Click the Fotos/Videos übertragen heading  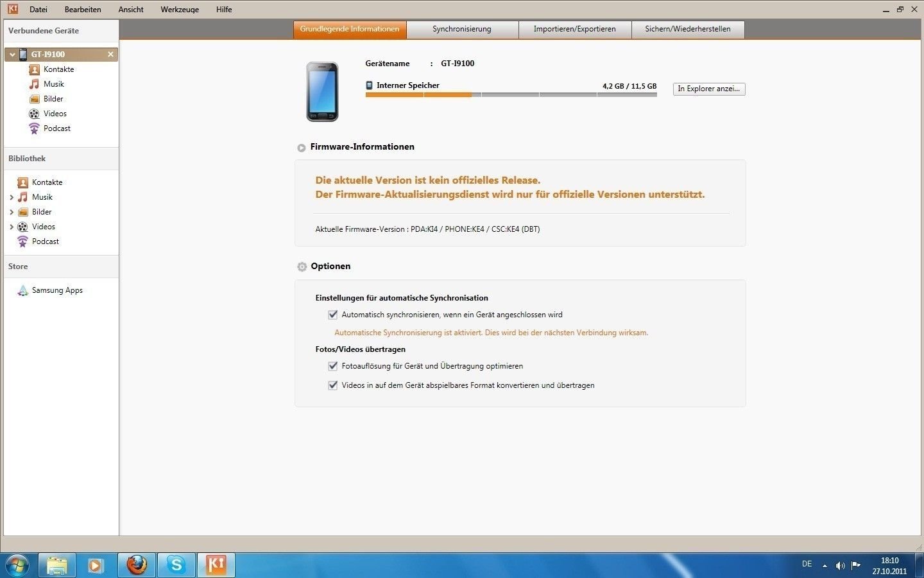point(361,349)
